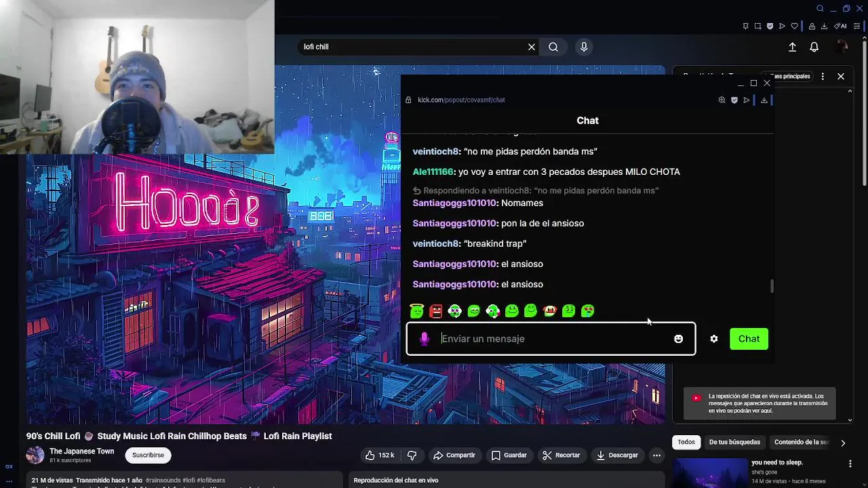Viewport: 868px width, 488px height.
Task: Expand the scroll-down arrow beside chat replay notice
Action: (x=850, y=420)
